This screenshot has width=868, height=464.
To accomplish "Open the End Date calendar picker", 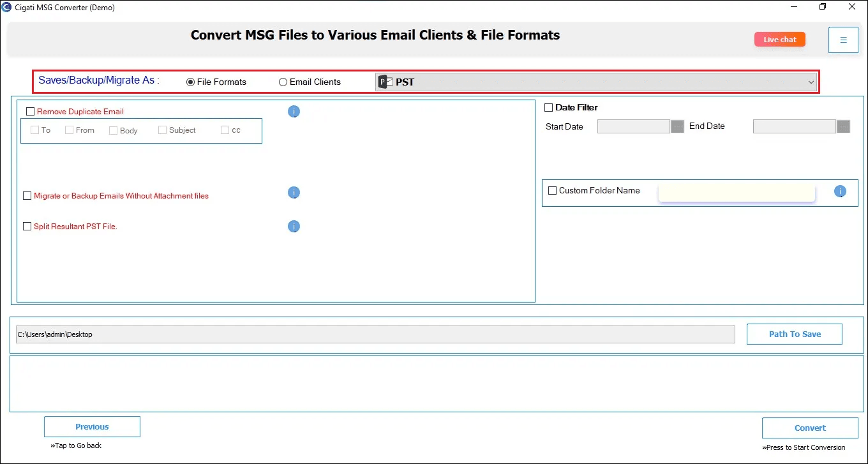I will pos(842,126).
